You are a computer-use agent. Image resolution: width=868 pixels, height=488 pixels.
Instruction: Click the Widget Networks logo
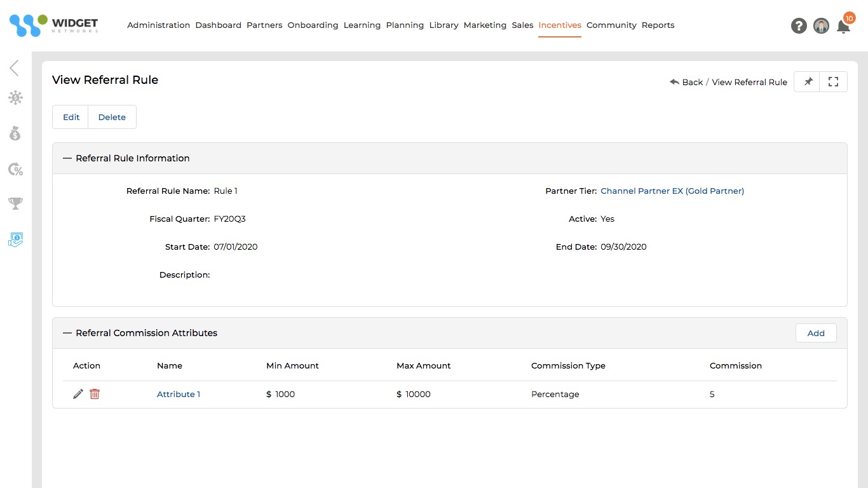point(53,25)
